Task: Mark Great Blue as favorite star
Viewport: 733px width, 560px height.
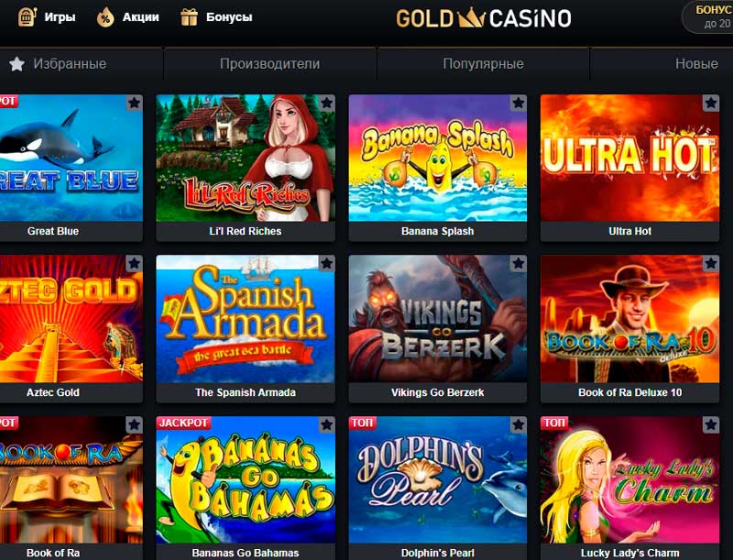Action: (x=134, y=103)
